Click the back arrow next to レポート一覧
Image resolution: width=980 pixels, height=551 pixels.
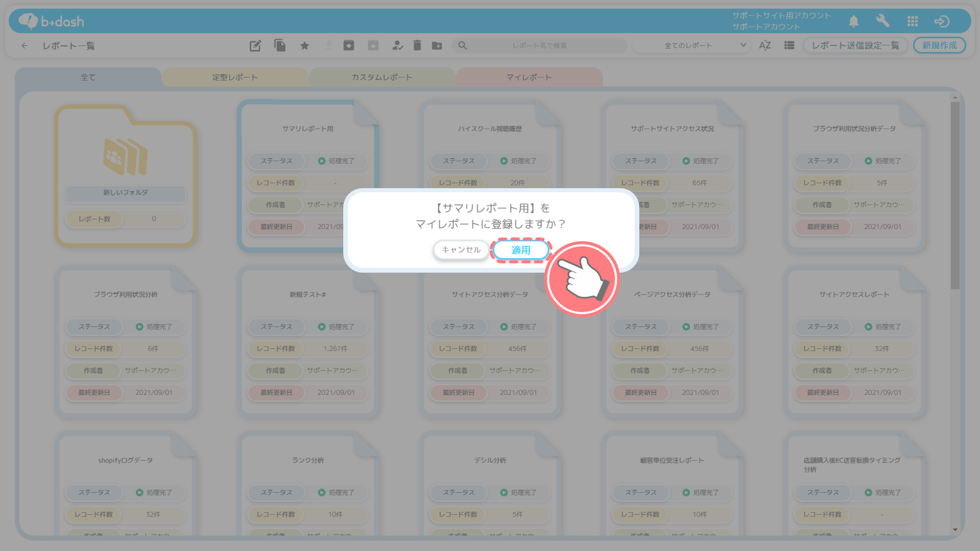click(x=24, y=46)
